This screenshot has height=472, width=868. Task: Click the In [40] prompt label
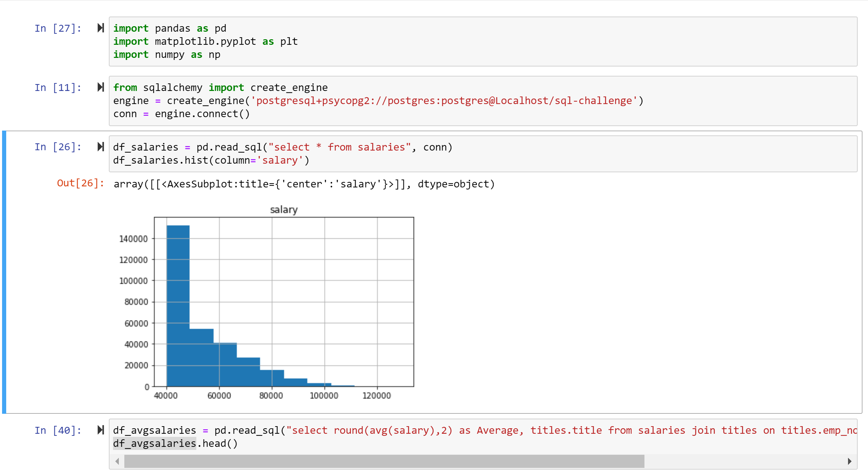(58, 430)
